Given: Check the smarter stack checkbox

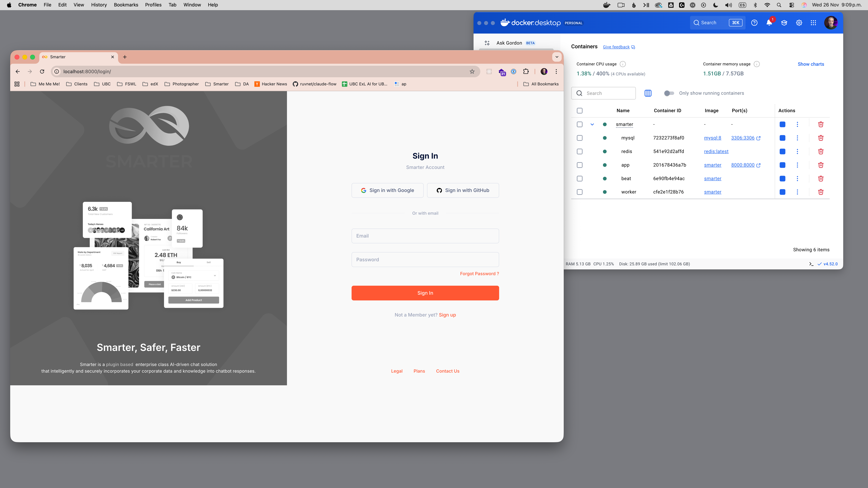Looking at the screenshot, I should 580,125.
